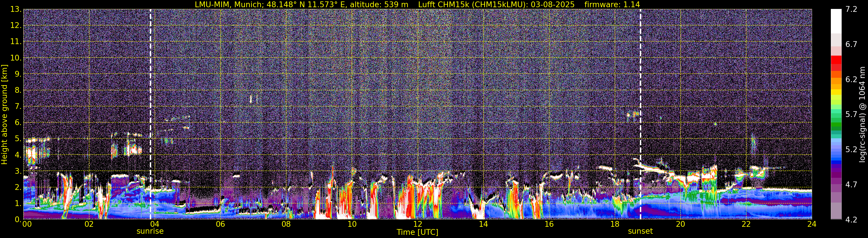Click the "1." height axis tick label
The width and height of the screenshot is (868, 238).
[18, 204]
